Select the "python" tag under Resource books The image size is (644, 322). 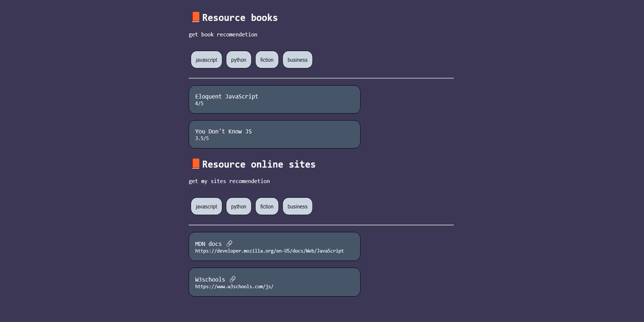238,59
